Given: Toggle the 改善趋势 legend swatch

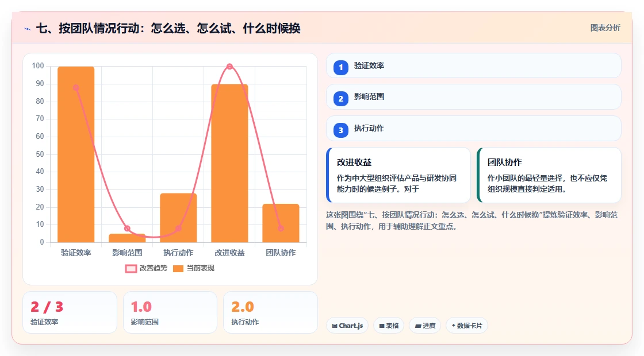Looking at the screenshot, I should tap(131, 269).
